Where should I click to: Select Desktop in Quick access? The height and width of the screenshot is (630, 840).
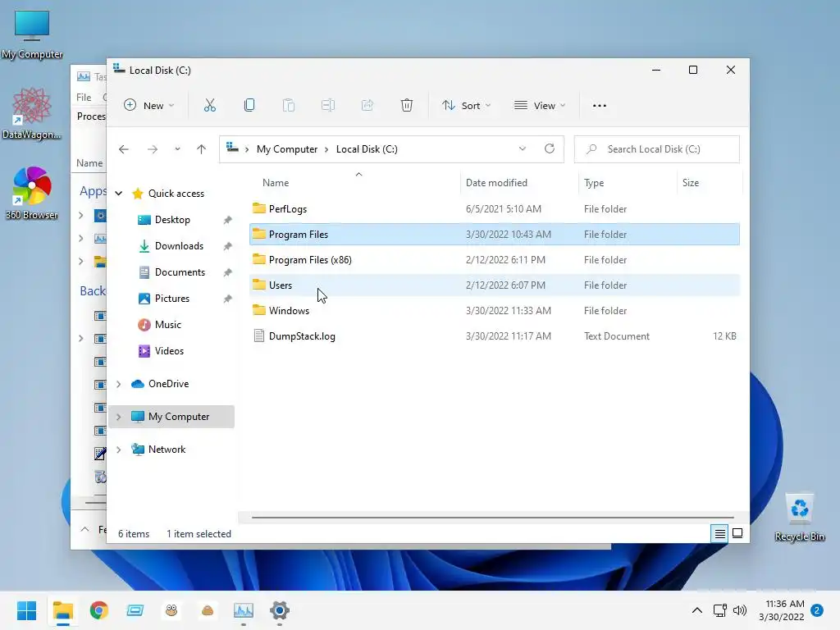coord(172,220)
